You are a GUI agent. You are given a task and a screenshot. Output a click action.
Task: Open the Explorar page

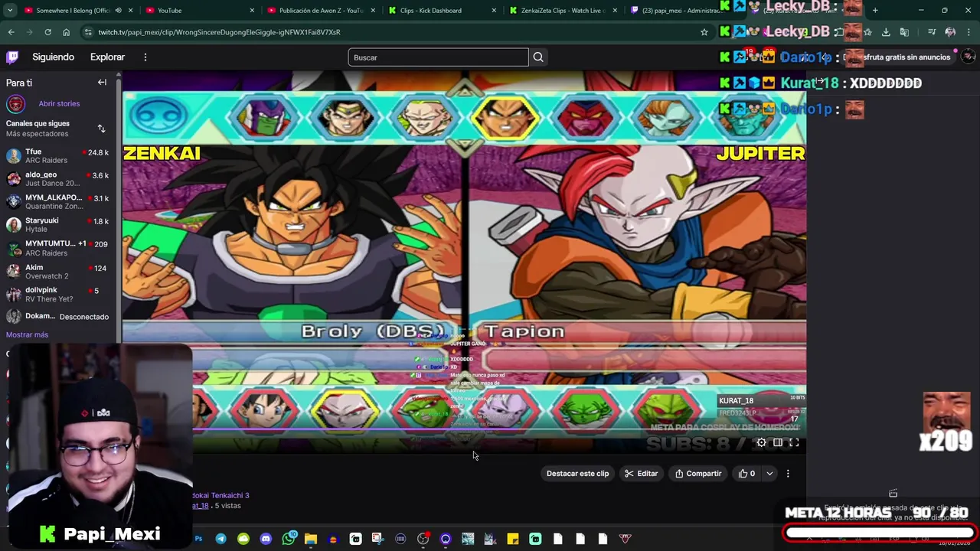pos(107,57)
